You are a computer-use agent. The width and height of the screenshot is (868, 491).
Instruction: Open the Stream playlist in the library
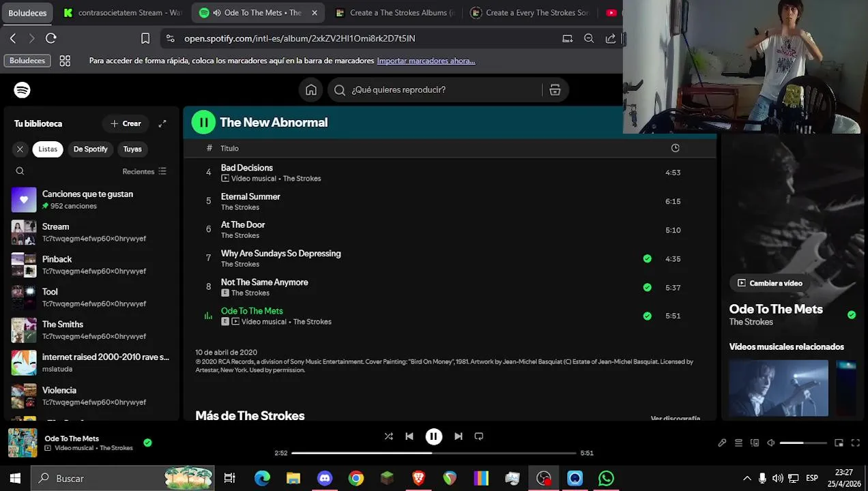pos(91,233)
